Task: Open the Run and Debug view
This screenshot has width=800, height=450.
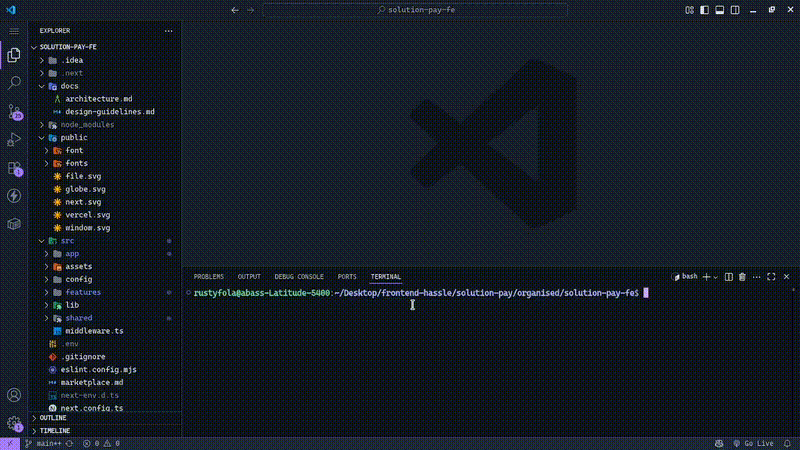Action: pos(14,139)
